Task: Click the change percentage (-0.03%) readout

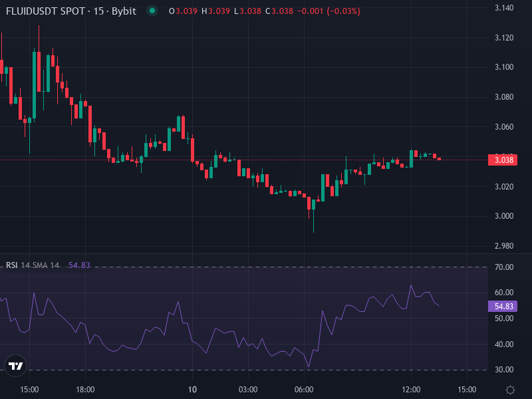Action: click(x=343, y=11)
